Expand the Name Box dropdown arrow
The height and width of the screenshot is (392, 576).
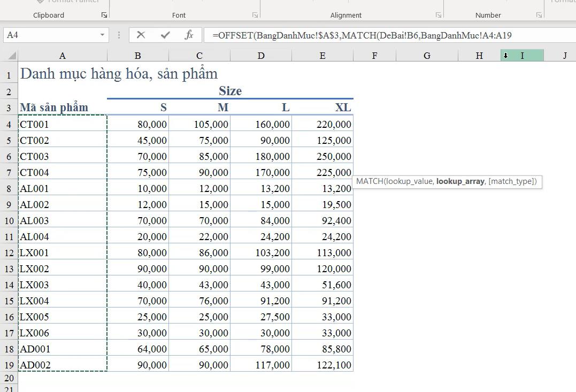coord(102,35)
